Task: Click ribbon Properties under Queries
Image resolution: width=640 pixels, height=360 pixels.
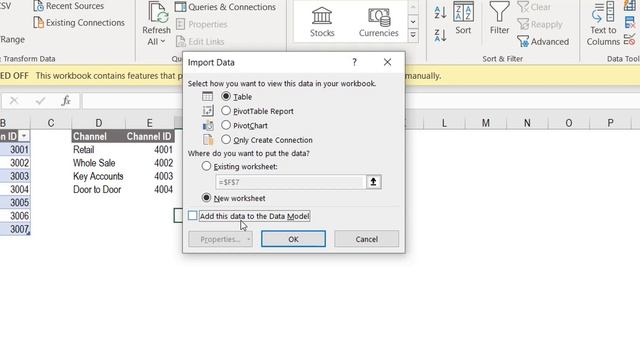Action: [202, 24]
